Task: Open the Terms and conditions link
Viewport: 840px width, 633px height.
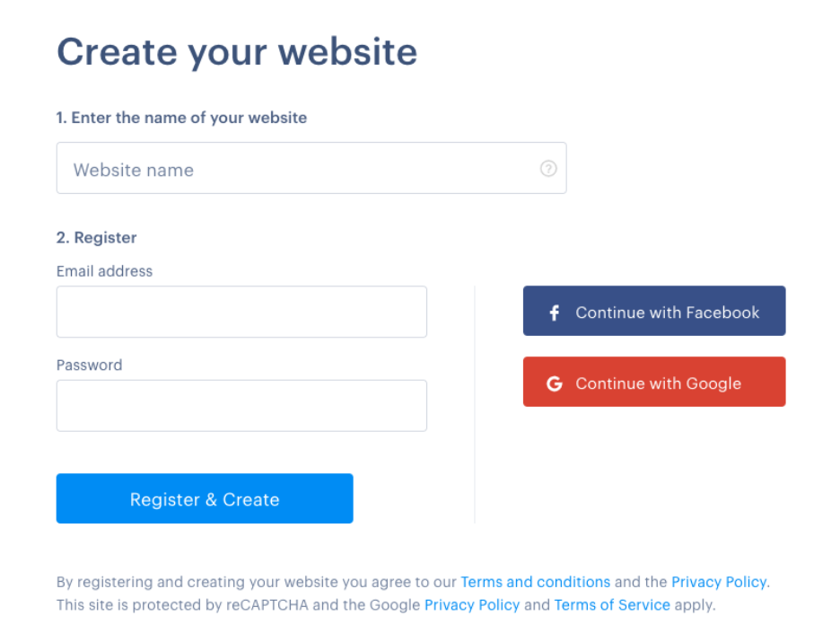Action: click(x=535, y=582)
